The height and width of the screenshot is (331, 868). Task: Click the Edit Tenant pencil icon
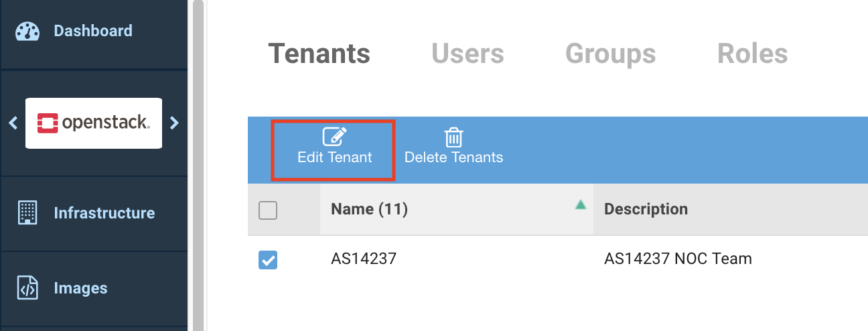coord(334,137)
